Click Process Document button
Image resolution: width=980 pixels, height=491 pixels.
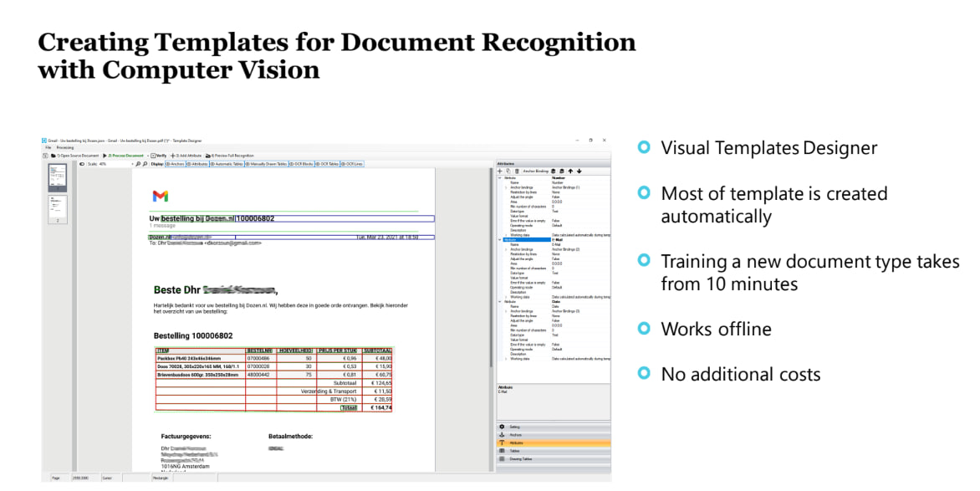pos(123,156)
